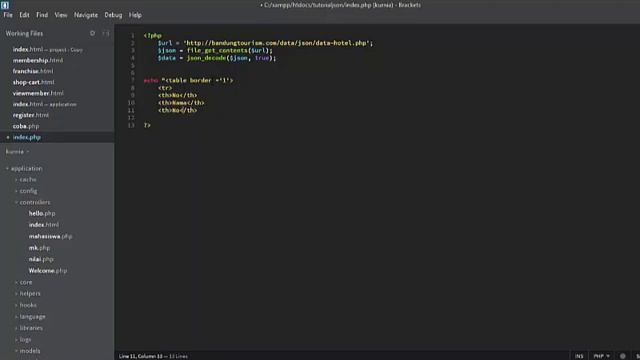Select franchise.html in Working Files

33,71
